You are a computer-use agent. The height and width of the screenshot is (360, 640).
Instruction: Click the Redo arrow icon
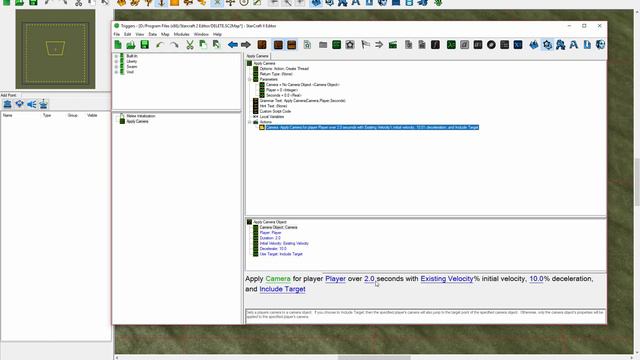174,45
